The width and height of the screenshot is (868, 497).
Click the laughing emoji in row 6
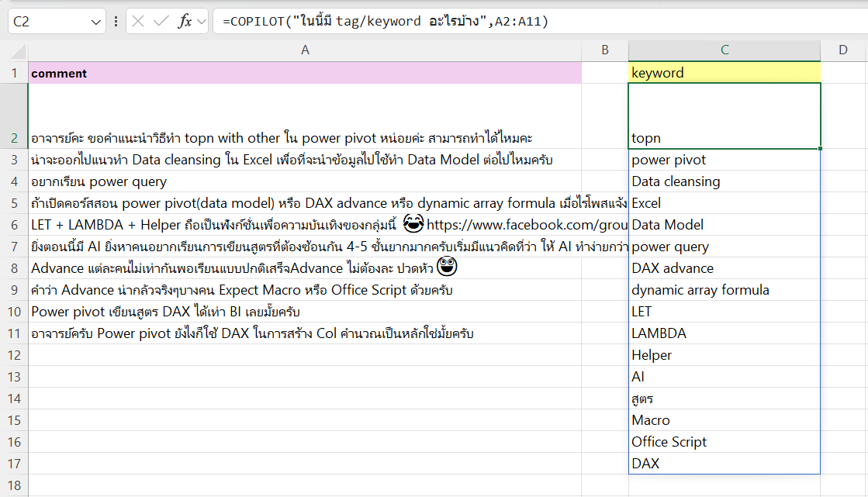pyautogui.click(x=413, y=225)
